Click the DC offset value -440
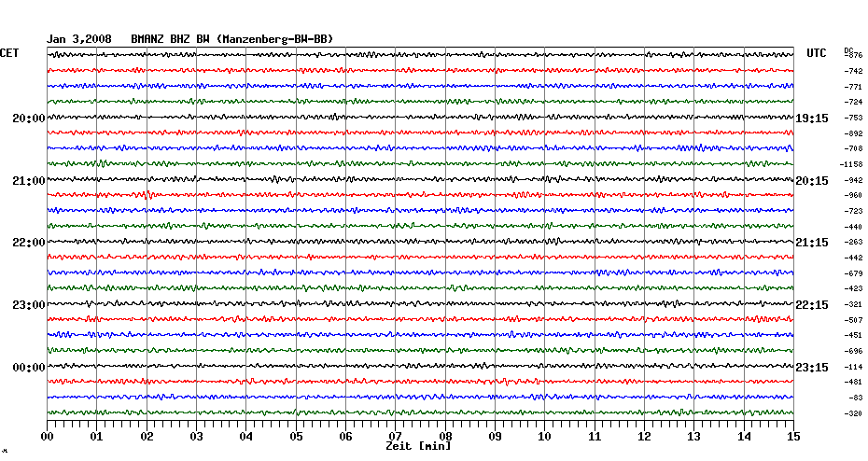The width and height of the screenshot is (868, 461). point(853,227)
